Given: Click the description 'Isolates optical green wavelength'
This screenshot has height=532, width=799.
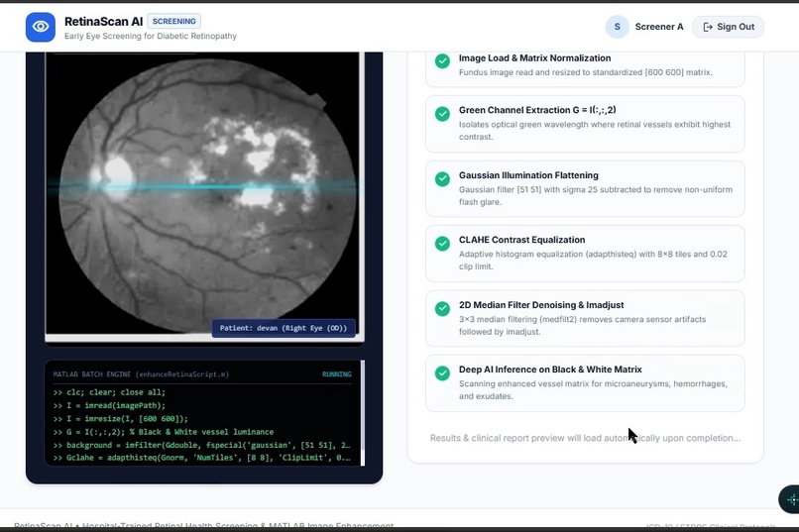Looking at the screenshot, I should [x=595, y=131].
